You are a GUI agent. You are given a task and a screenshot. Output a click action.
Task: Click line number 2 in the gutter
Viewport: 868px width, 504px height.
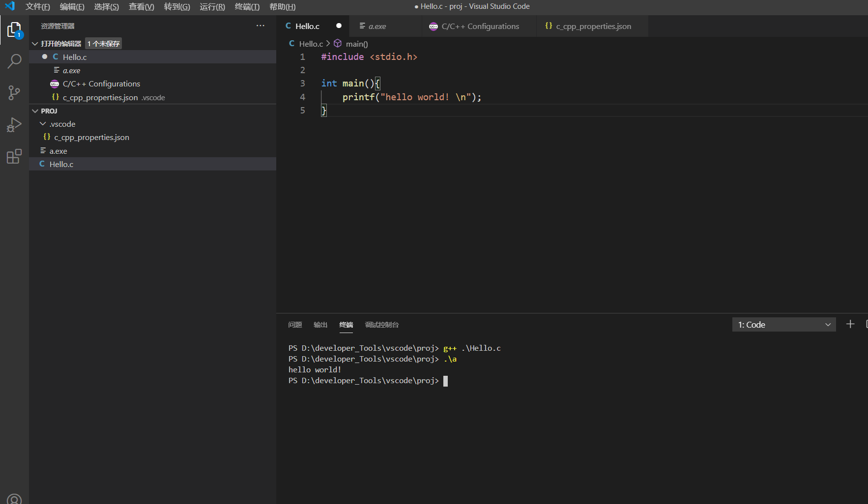coord(303,70)
